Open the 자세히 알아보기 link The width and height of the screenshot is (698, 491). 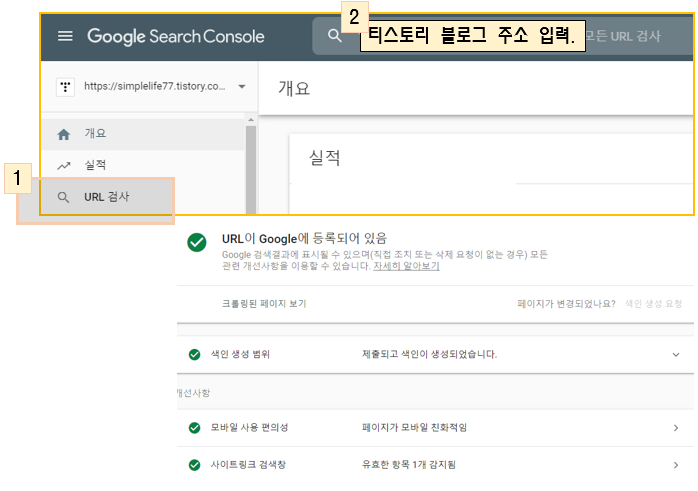[x=406, y=266]
